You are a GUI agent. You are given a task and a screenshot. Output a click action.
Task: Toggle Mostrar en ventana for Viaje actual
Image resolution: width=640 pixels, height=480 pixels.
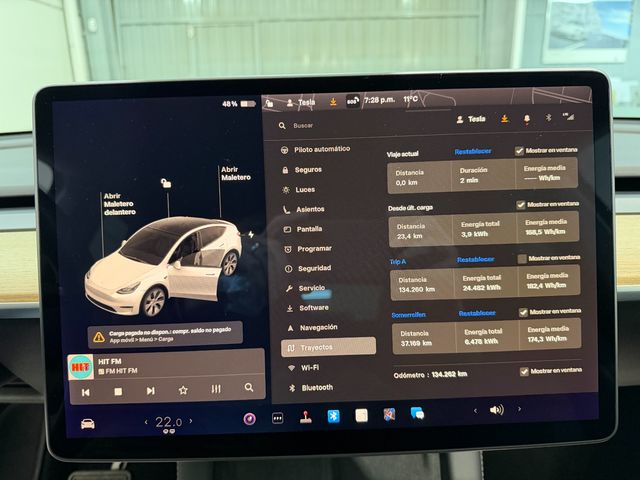519,151
